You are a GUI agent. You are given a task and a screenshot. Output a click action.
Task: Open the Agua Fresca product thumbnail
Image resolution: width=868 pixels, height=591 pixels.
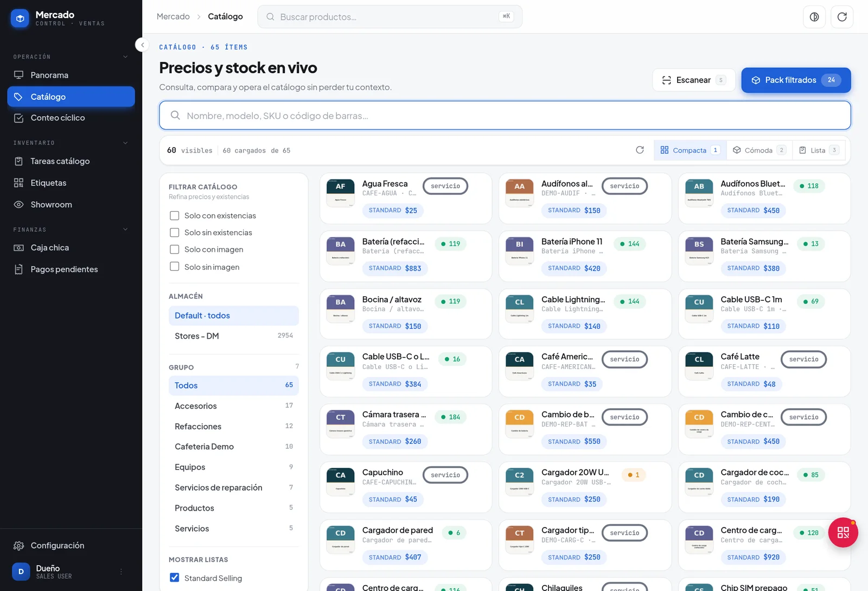pyautogui.click(x=341, y=193)
